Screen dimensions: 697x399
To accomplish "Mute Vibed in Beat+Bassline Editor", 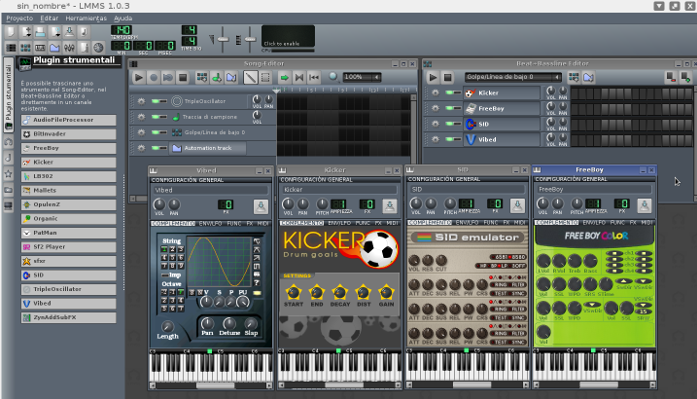I will [449, 140].
